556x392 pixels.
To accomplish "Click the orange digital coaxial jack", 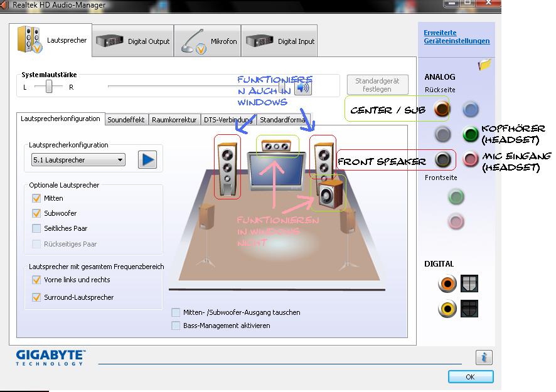I will point(447,283).
